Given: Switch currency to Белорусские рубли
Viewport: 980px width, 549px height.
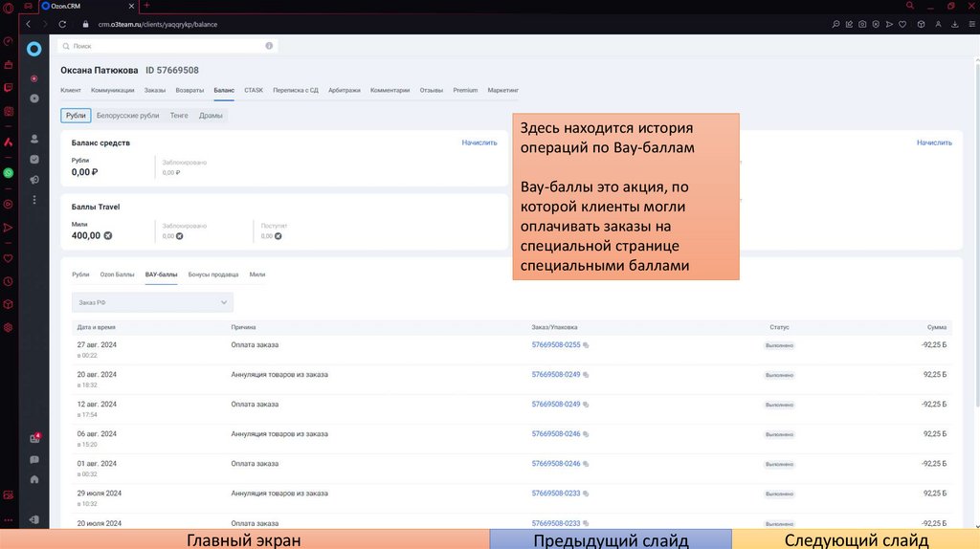Looking at the screenshot, I should tap(127, 116).
